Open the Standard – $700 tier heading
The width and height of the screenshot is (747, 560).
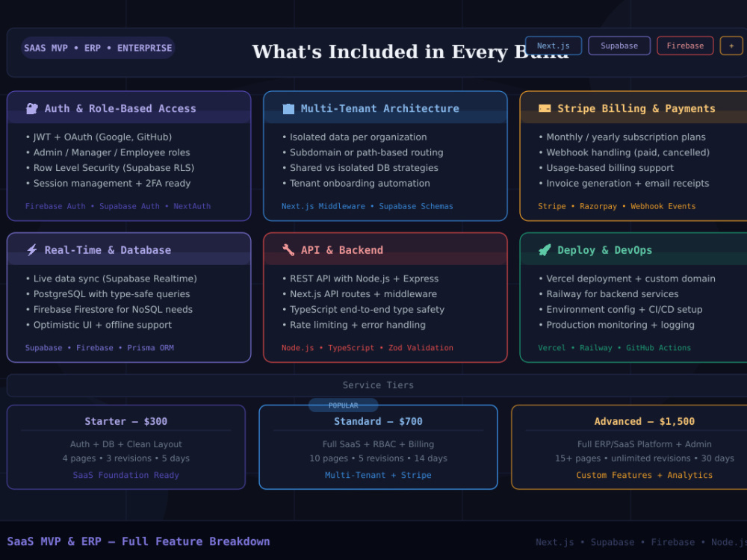(378, 421)
